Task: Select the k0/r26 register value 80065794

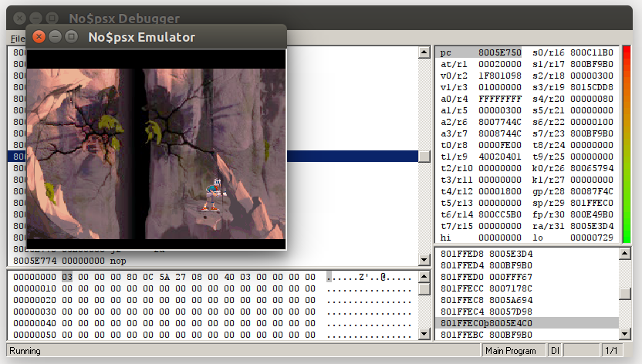Action: point(592,168)
